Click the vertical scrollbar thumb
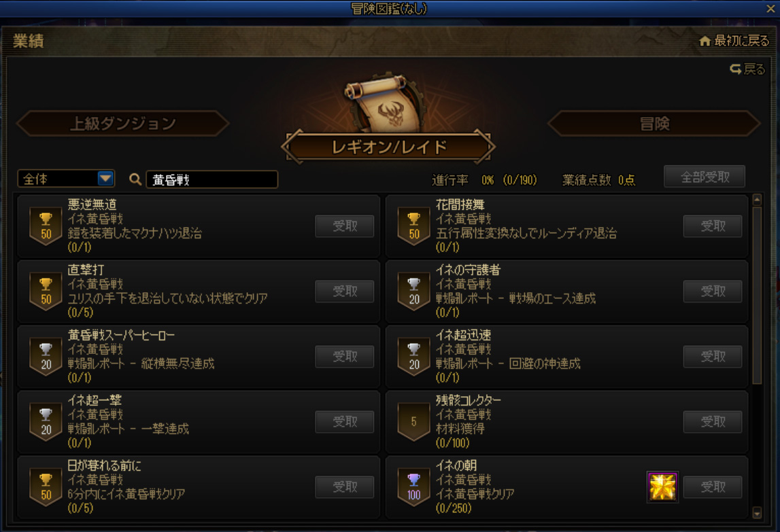This screenshot has height=532, width=780. pos(757,296)
